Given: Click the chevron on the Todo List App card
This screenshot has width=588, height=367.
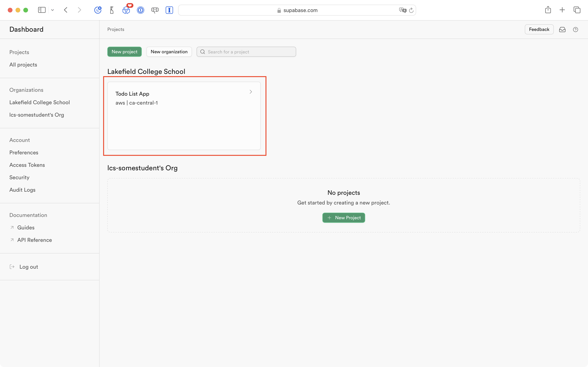Looking at the screenshot, I should (x=251, y=92).
